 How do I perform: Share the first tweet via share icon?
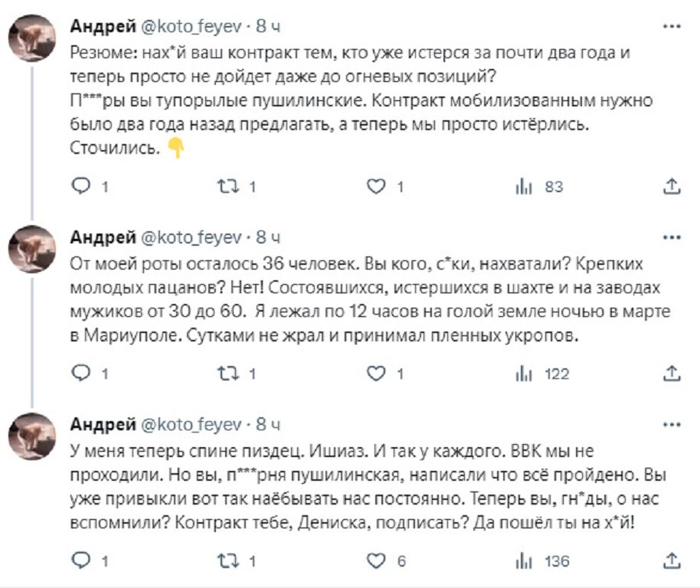[671, 186]
